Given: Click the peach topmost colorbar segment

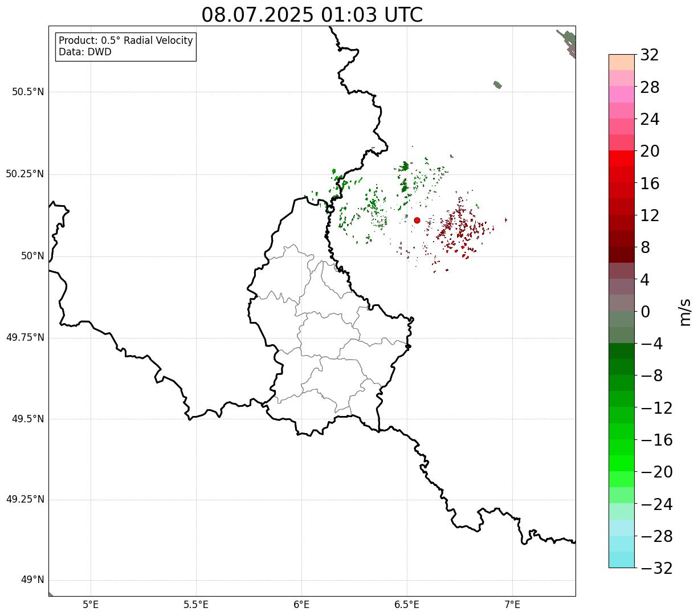Looking at the screenshot, I should point(622,62).
